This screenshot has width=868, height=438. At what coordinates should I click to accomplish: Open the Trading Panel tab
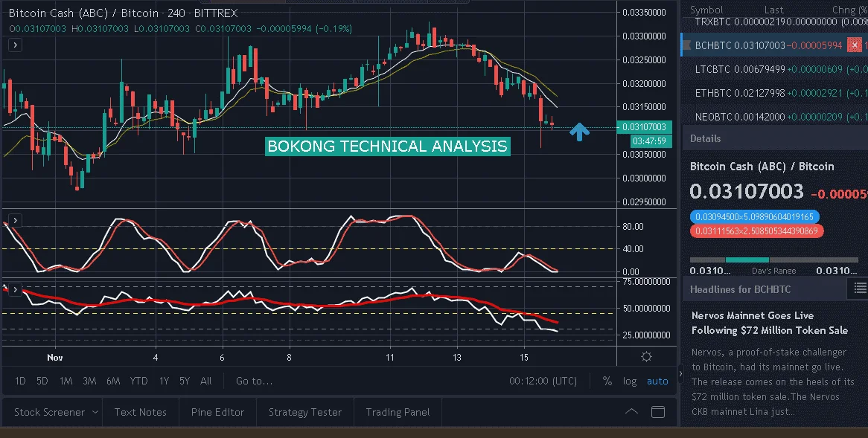coord(398,412)
